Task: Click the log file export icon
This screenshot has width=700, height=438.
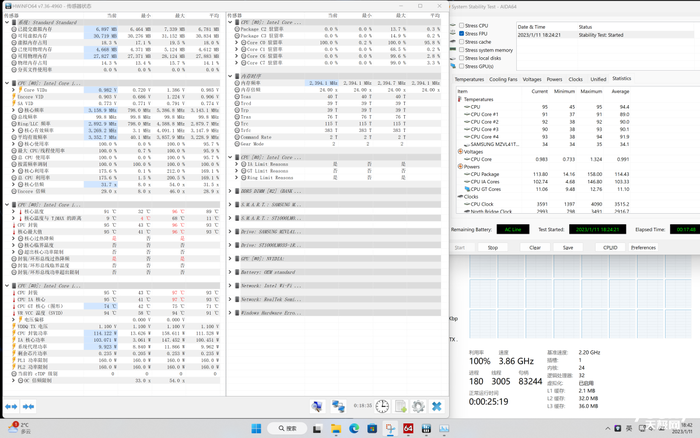Action: (400, 407)
